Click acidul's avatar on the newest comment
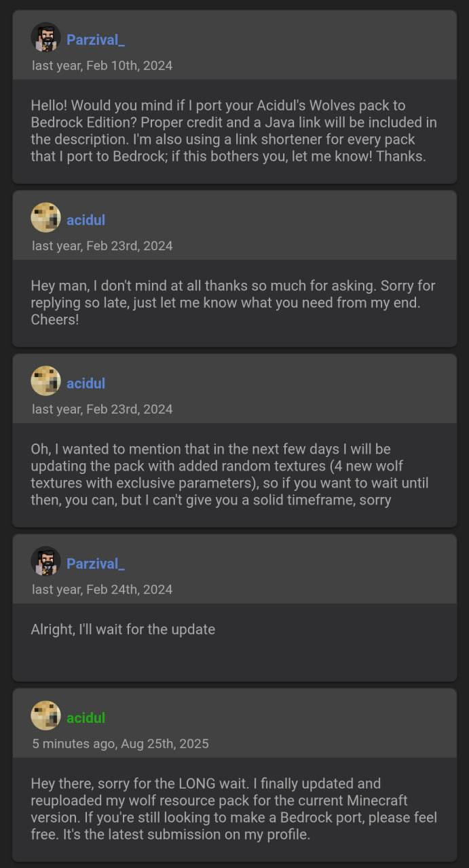469x868 pixels. pyautogui.click(x=45, y=716)
